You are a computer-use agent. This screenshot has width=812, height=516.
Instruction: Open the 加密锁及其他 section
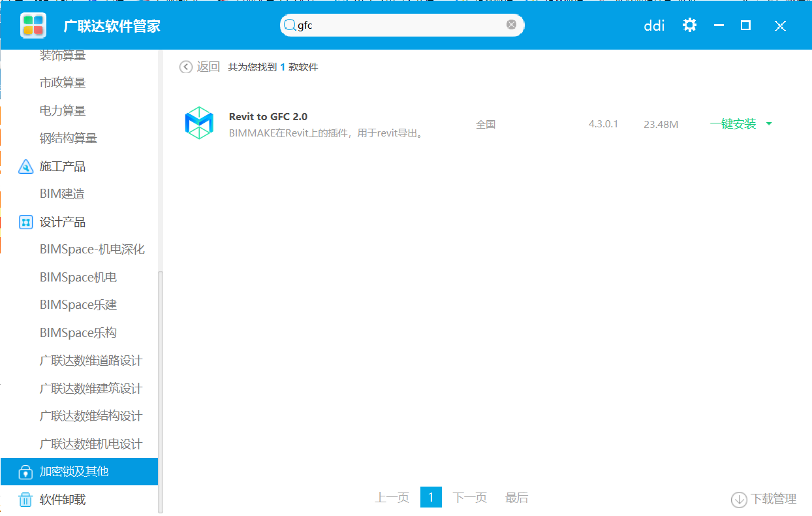pyautogui.click(x=79, y=472)
